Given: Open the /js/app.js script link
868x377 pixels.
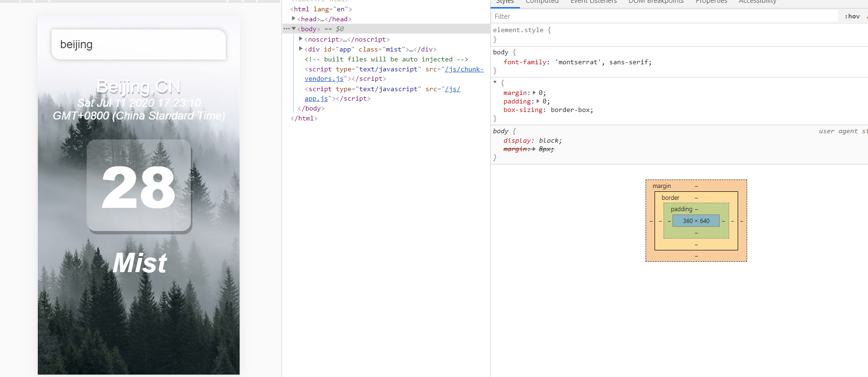Looking at the screenshot, I should (383, 94).
